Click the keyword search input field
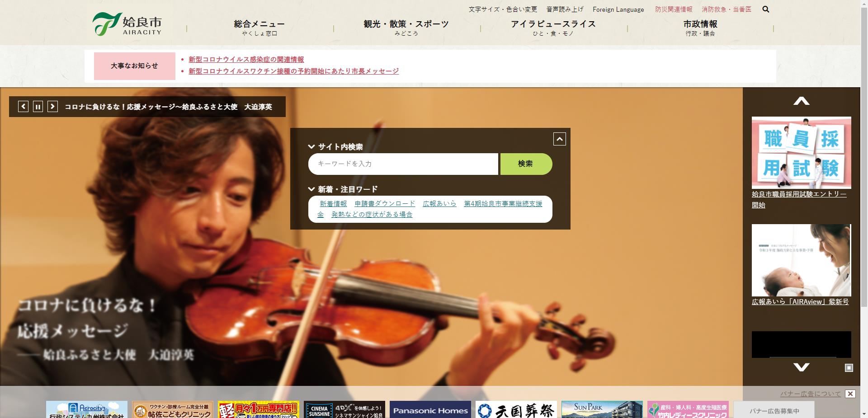The height and width of the screenshot is (418, 868). tap(403, 164)
